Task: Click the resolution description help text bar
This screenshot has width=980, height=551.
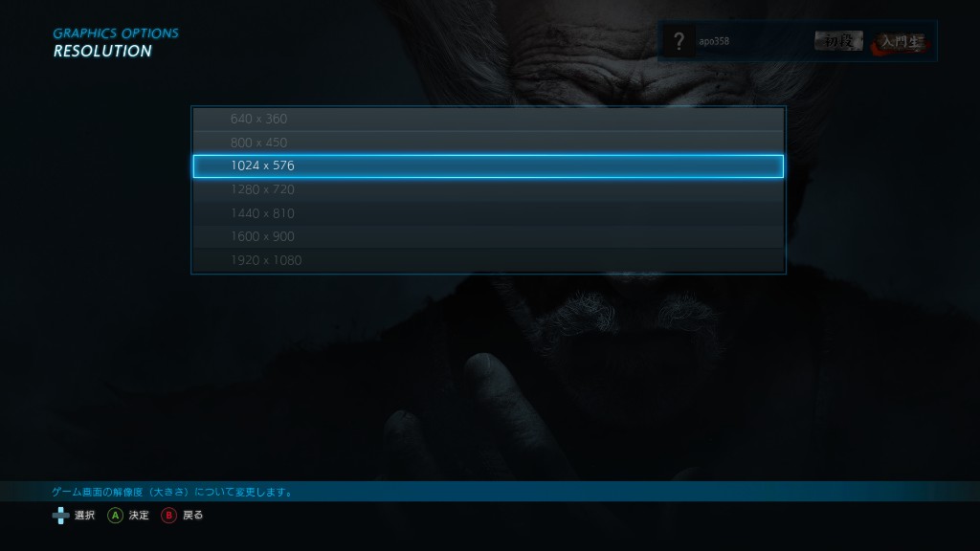Action: pyautogui.click(x=490, y=492)
